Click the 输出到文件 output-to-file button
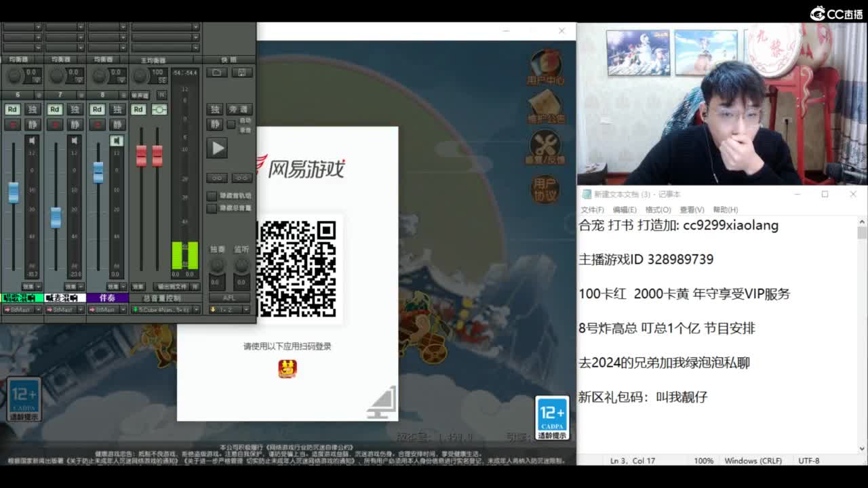This screenshot has height=488, width=868. coord(171,287)
